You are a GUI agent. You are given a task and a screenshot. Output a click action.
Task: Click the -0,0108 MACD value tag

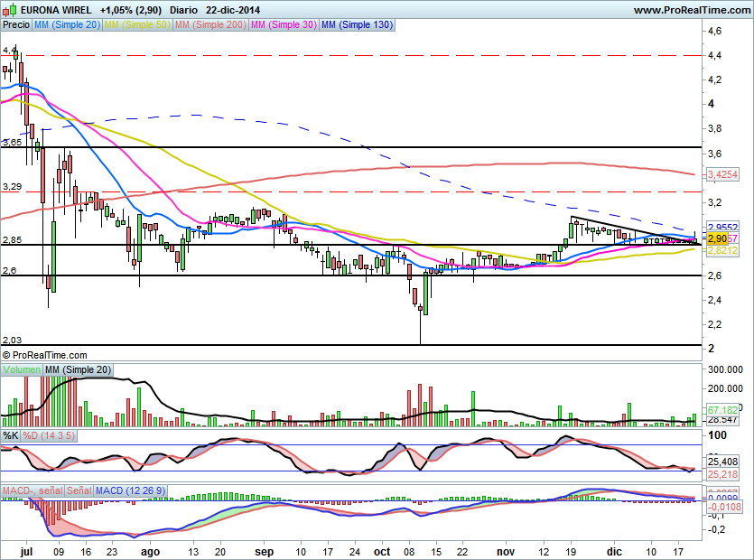725,507
